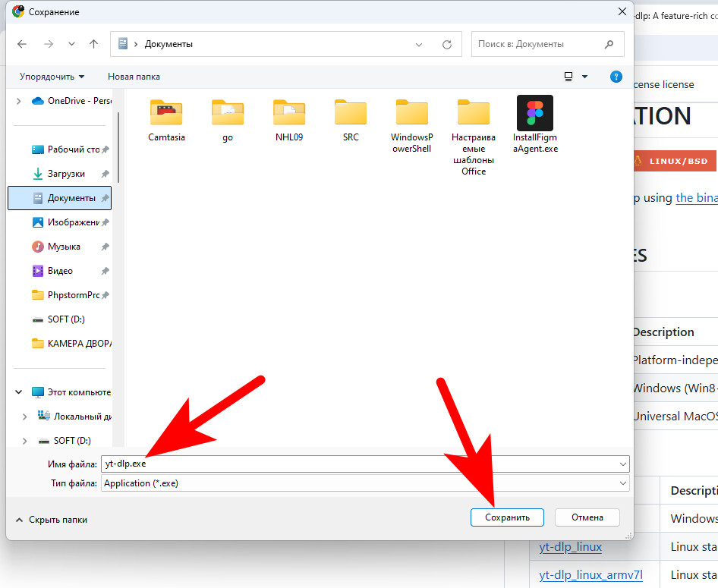Click the Сохранить button

[507, 517]
